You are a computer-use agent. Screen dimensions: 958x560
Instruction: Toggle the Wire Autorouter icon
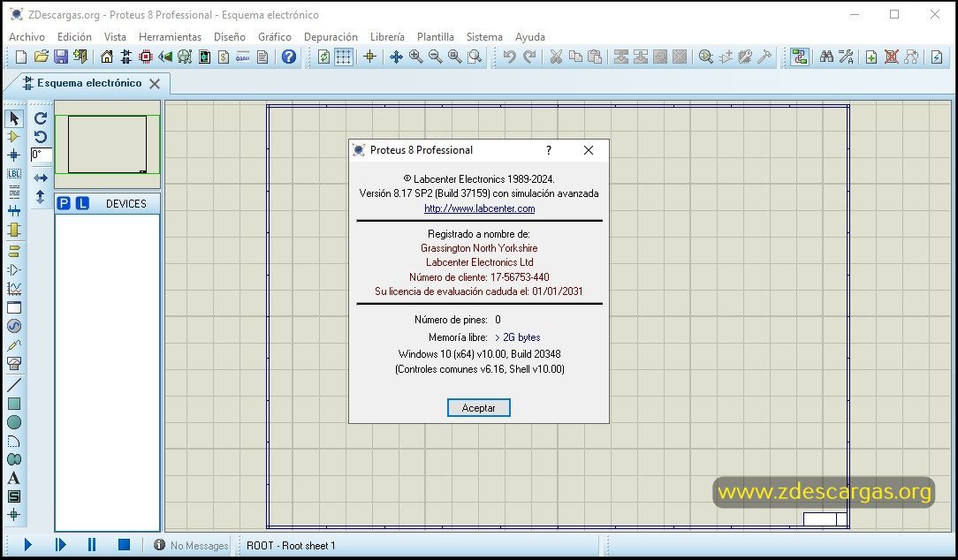point(799,57)
